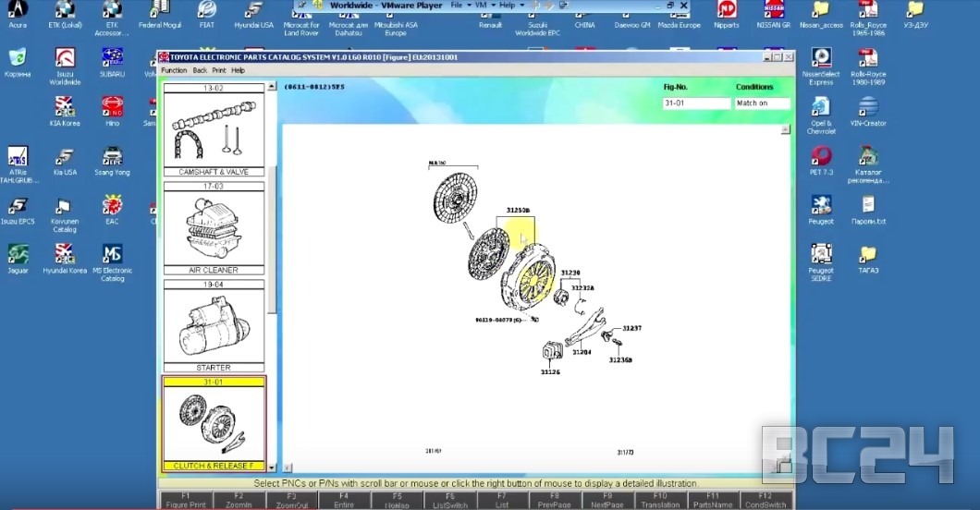Launch the Jaguar catalog shortcut
The image size is (980, 510).
pyautogui.click(x=18, y=253)
